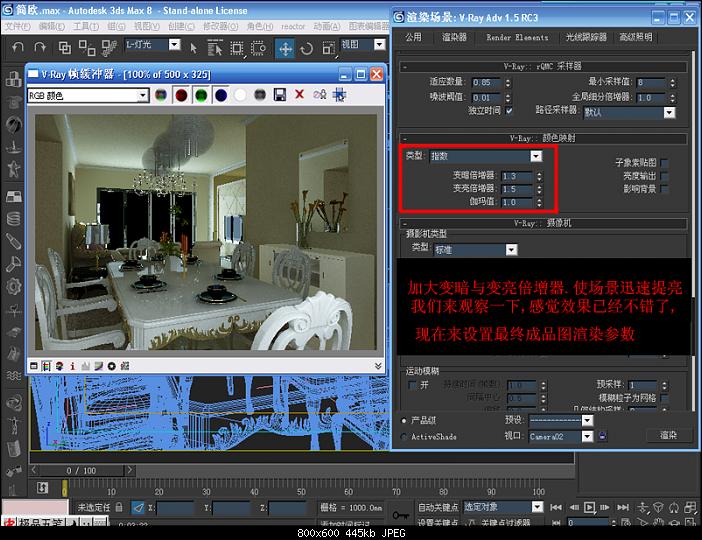Switch to alpha channel white circle icon
This screenshot has height=540, width=702.
(240, 95)
